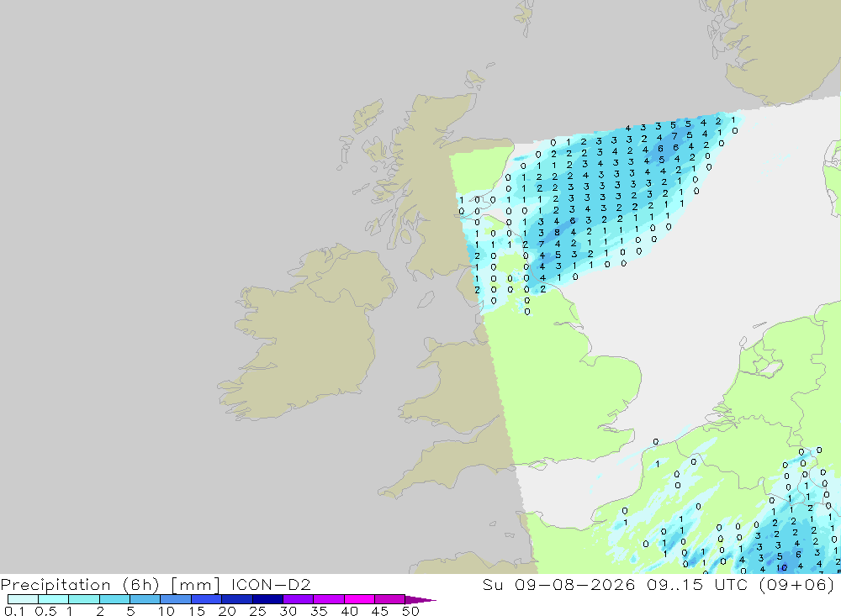Pick the purple swatch between 30 and 35
This screenshot has height=616, width=841.
click(298, 599)
